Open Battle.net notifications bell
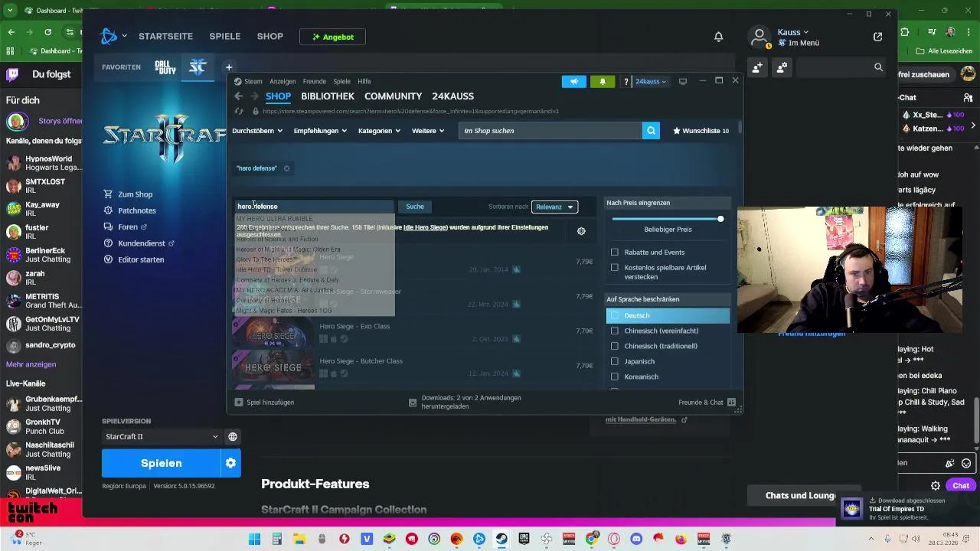 click(x=718, y=37)
